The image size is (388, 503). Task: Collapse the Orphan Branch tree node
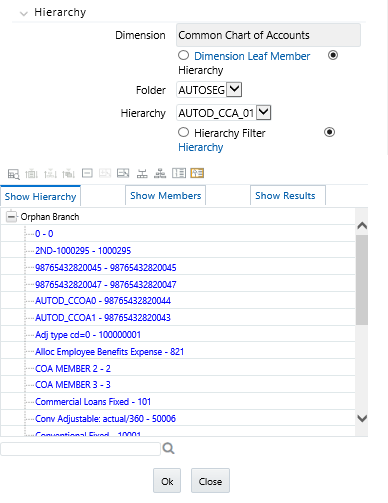[x=11, y=217]
